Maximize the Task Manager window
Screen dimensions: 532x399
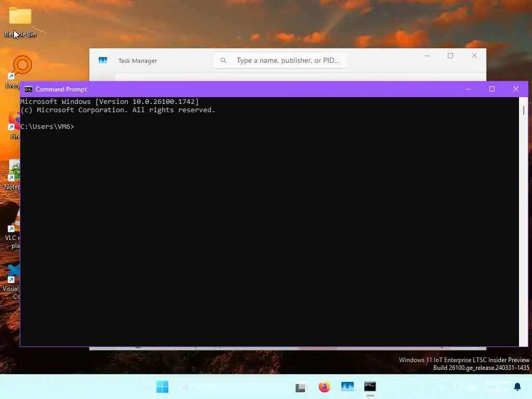pyautogui.click(x=450, y=56)
